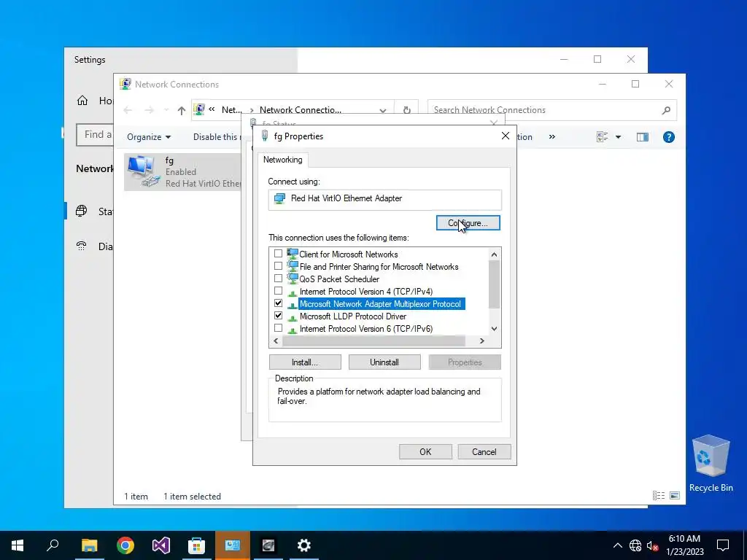Click Settings Home icon

click(82, 101)
